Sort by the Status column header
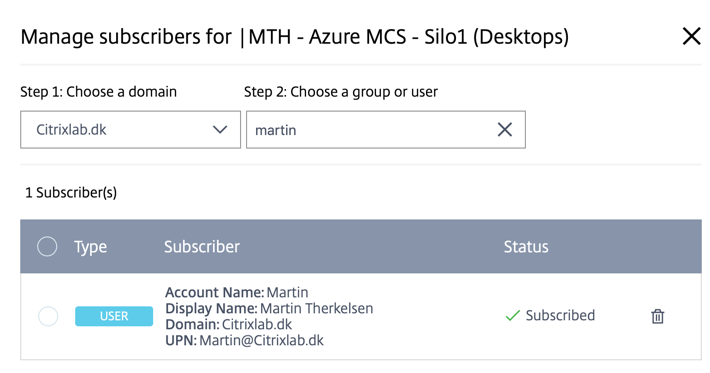 pyautogui.click(x=526, y=247)
